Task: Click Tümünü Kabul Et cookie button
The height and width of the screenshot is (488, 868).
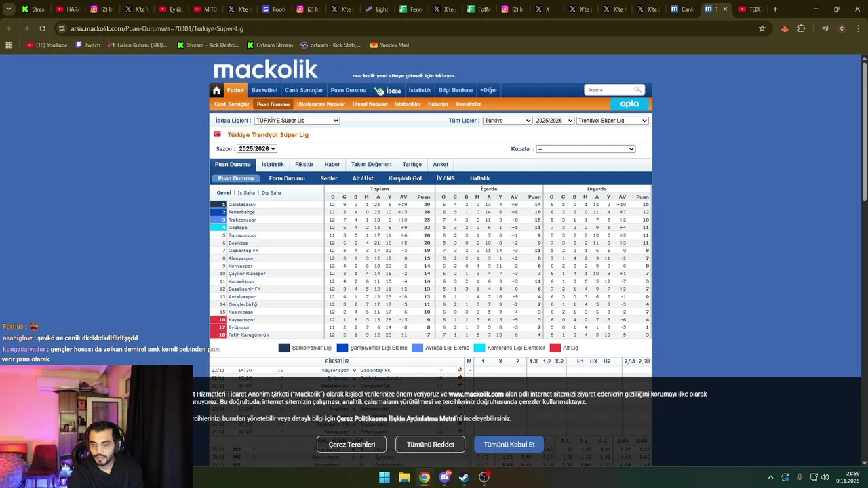Action: (509, 445)
